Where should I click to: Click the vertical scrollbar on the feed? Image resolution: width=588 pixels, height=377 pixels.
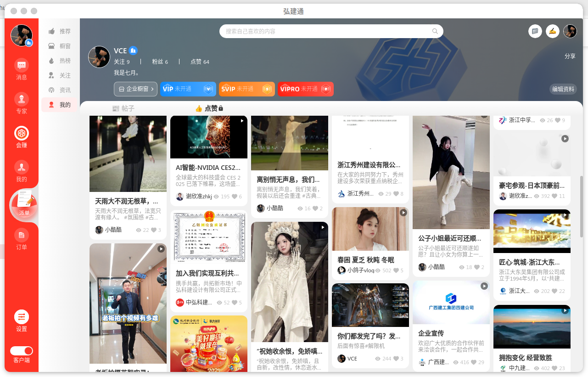point(581,207)
